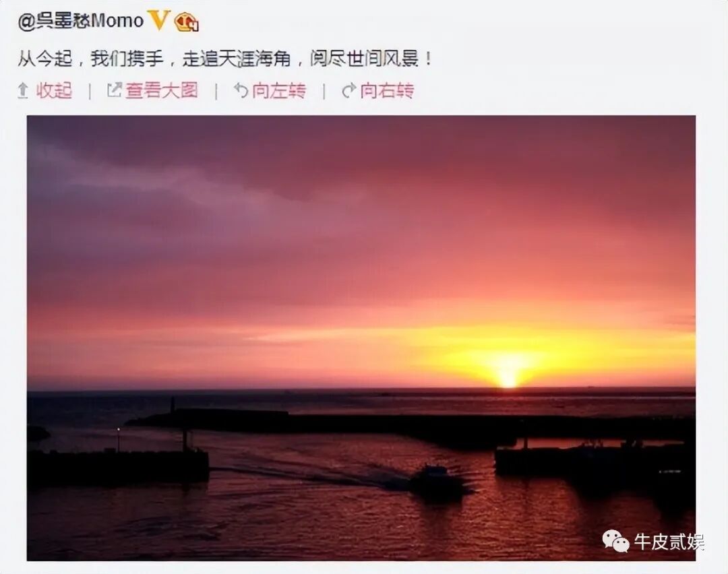This screenshot has width=728, height=574.
Task: Rotate the photo using 向左转 text
Action: (279, 90)
